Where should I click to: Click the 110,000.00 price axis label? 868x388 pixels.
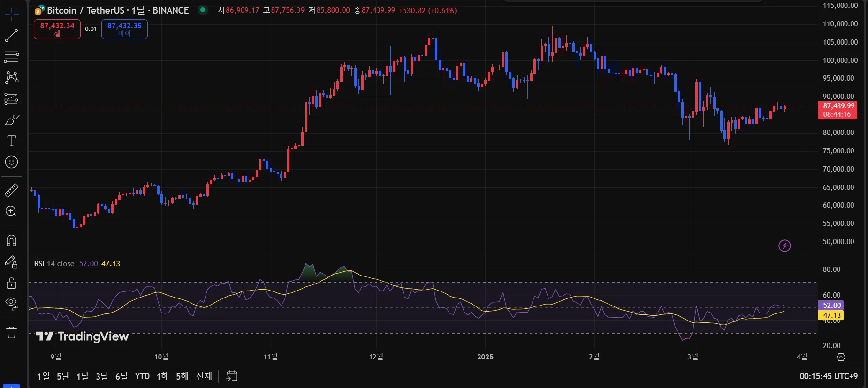click(840, 24)
